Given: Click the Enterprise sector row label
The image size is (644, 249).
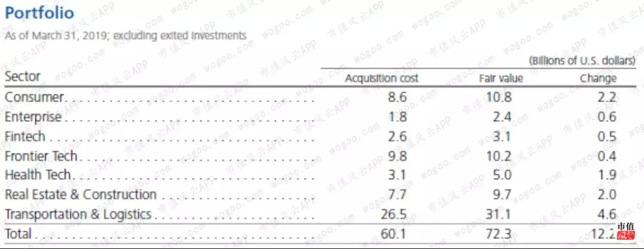Looking at the screenshot, I should [33, 117].
